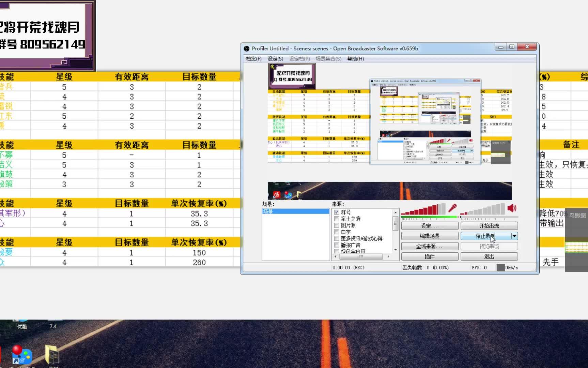
Task: Open the dropdown arrow beside 停止录制
Action: (514, 236)
